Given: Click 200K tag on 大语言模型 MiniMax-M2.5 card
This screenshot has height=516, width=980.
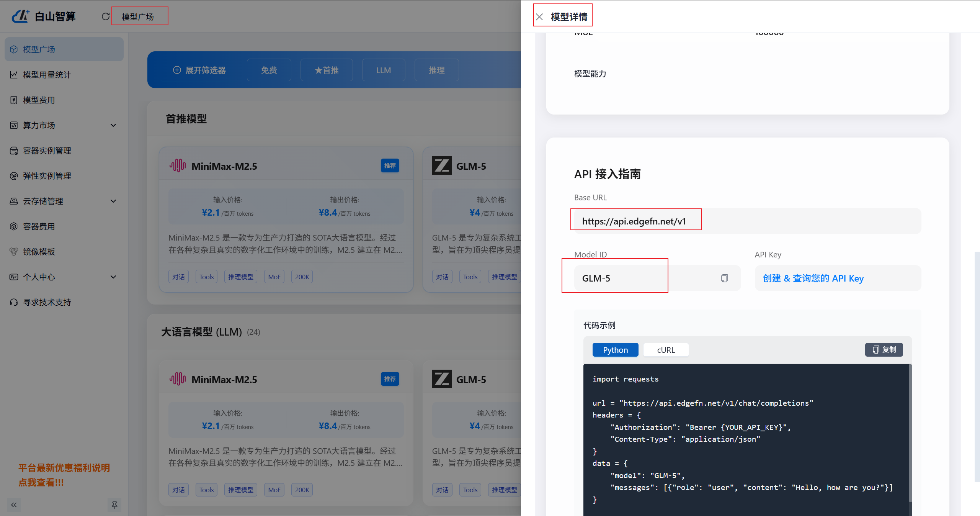Looking at the screenshot, I should [x=302, y=490].
